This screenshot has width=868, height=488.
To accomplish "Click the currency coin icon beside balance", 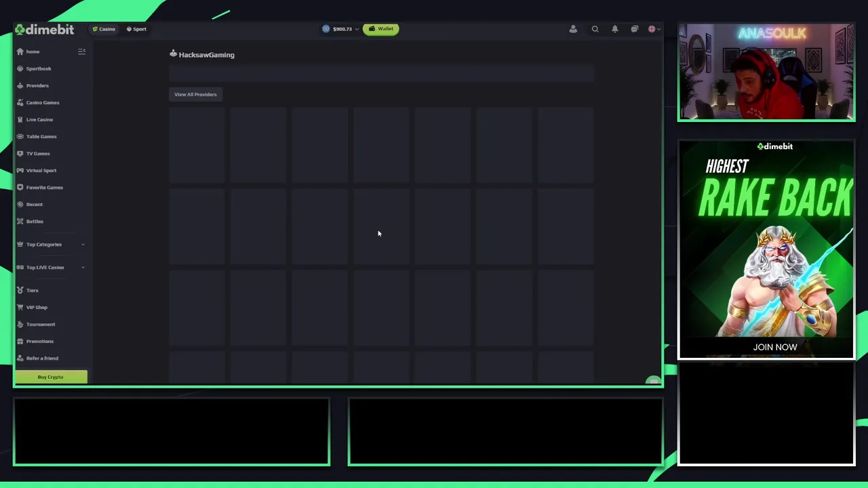I will pos(326,29).
